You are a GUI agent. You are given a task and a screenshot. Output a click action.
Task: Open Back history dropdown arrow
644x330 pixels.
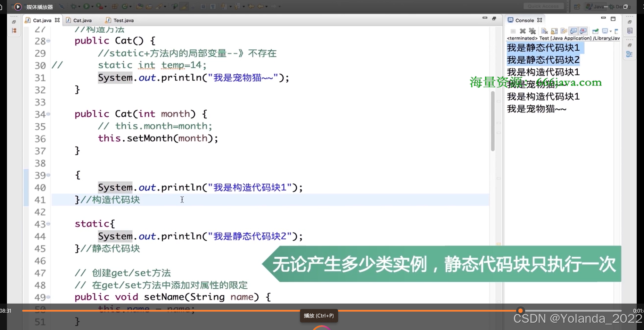(x=266, y=6)
